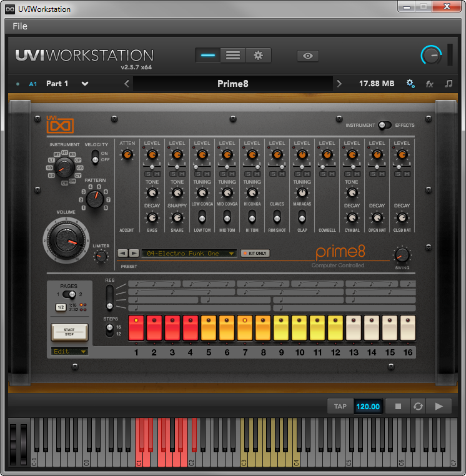The height and width of the screenshot is (476, 466).
Task: Click the Open Hat Decay knob
Action: tap(377, 217)
